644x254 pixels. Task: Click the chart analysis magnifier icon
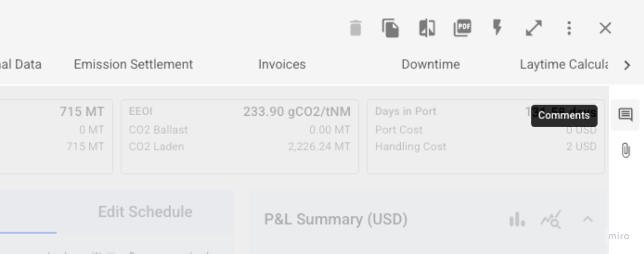click(x=551, y=220)
